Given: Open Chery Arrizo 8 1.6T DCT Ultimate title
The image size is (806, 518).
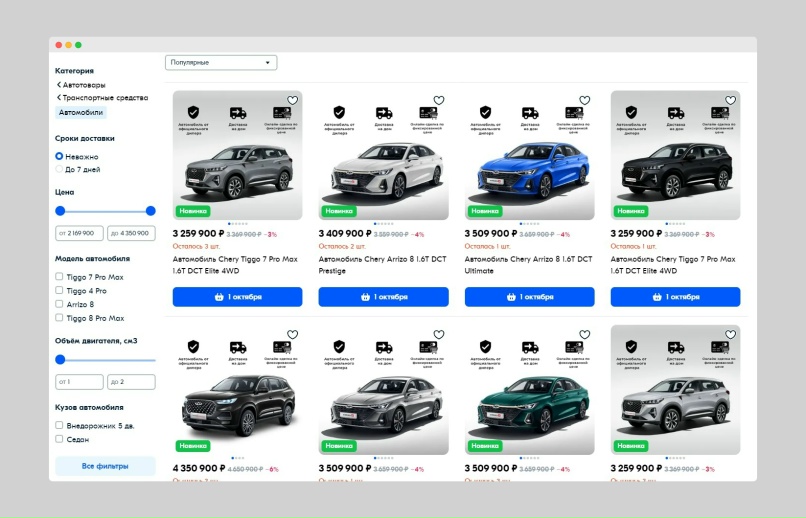Looking at the screenshot, I should point(528,265).
